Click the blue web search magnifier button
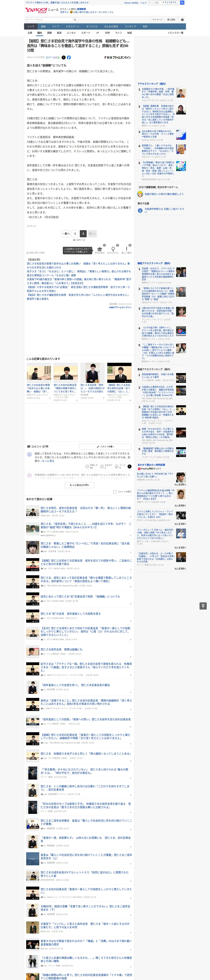210x980 pixels. (182, 3)
